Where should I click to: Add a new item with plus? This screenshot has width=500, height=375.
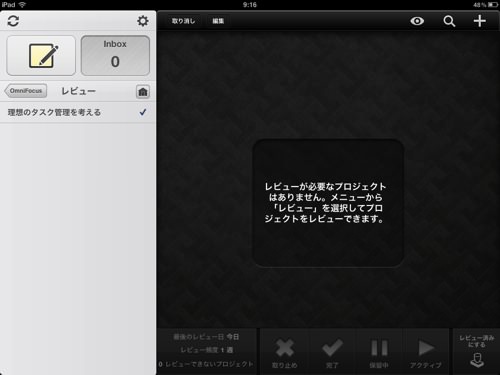(480, 21)
